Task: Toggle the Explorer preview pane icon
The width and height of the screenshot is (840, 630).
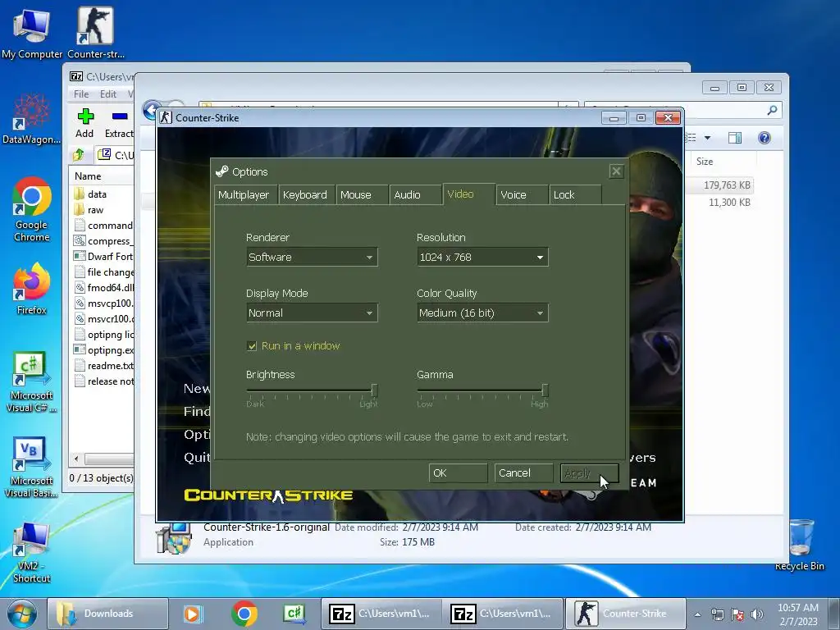Action: point(735,138)
